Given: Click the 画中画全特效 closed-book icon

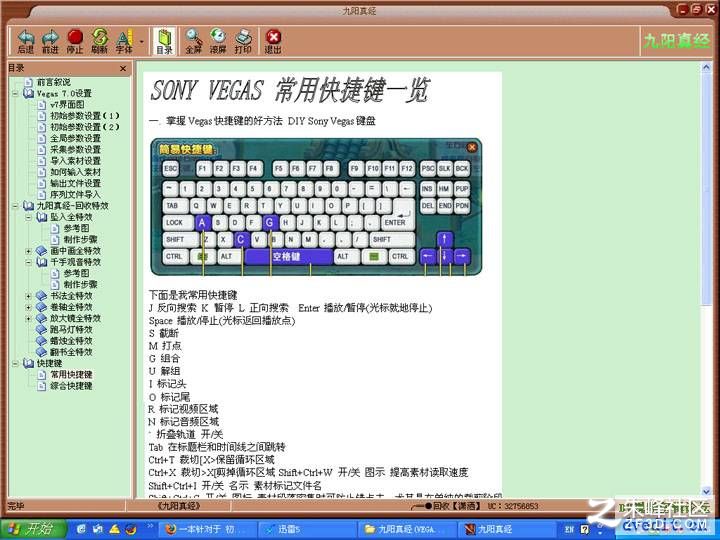Looking at the screenshot, I should [x=42, y=251].
